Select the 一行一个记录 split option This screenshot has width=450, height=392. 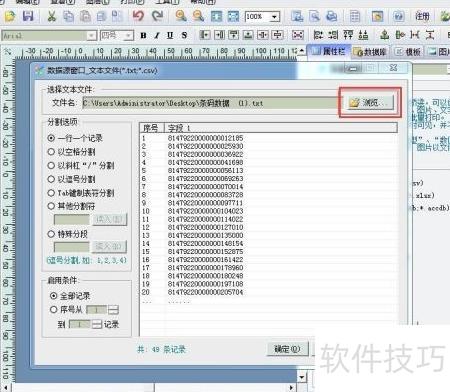pos(75,138)
